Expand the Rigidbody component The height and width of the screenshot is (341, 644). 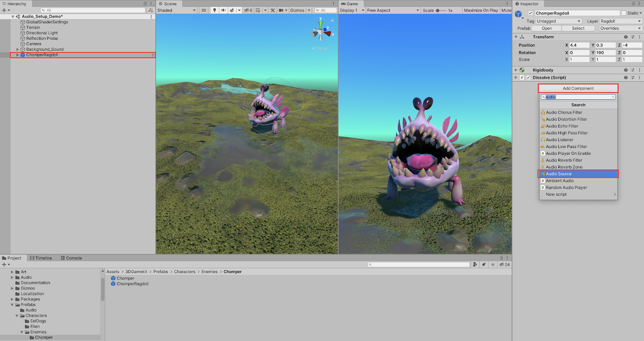coord(516,70)
